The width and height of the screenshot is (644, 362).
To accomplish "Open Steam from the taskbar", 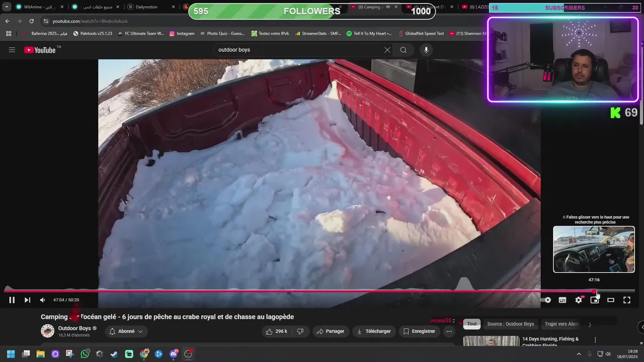I will click(x=114, y=354).
